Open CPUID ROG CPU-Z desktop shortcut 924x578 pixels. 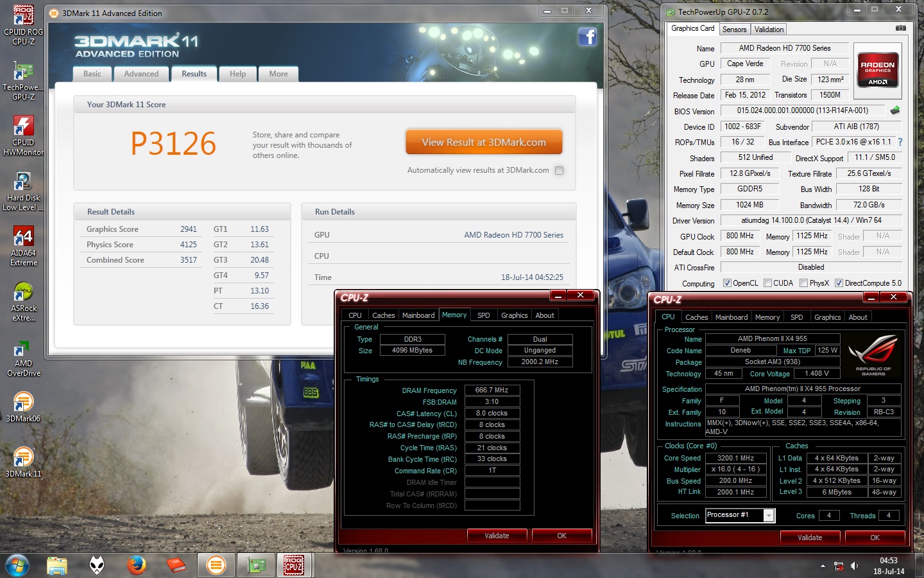click(x=23, y=26)
